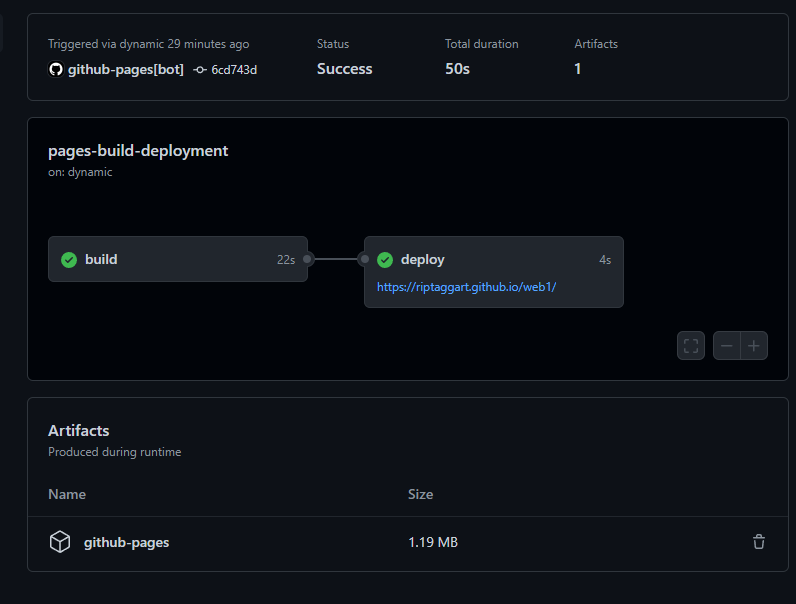Open the riptaggart.github.io/web1 deployment link
796x604 pixels.
point(467,287)
